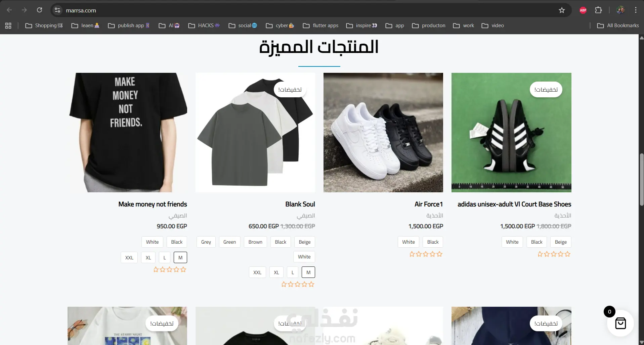Reload the marrsa.com page
Screen dimensions: 644x345
pos(39,10)
